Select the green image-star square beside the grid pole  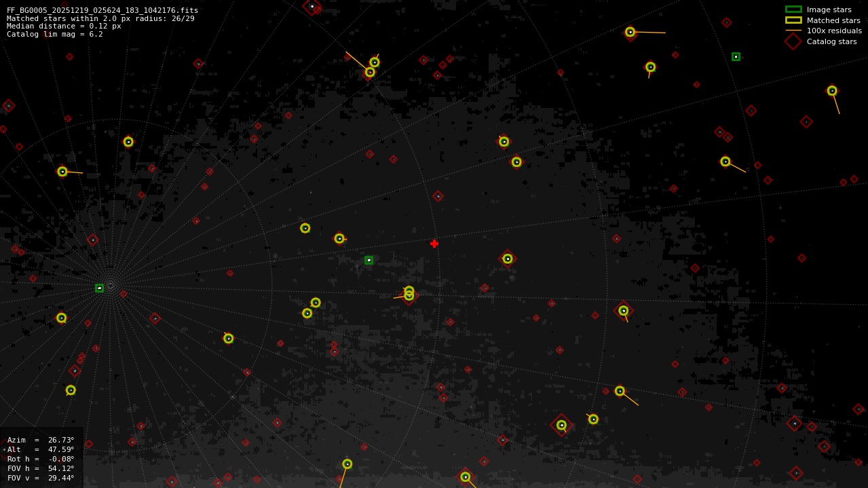(99, 288)
